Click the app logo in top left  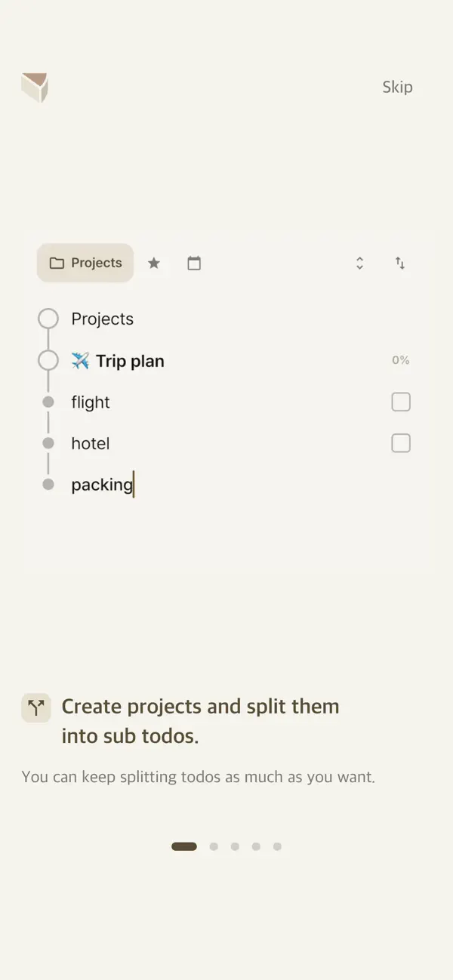[35, 87]
